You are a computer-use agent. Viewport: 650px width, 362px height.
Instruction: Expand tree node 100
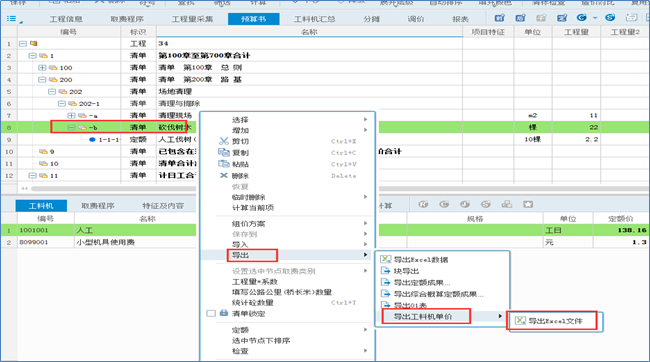[42, 67]
